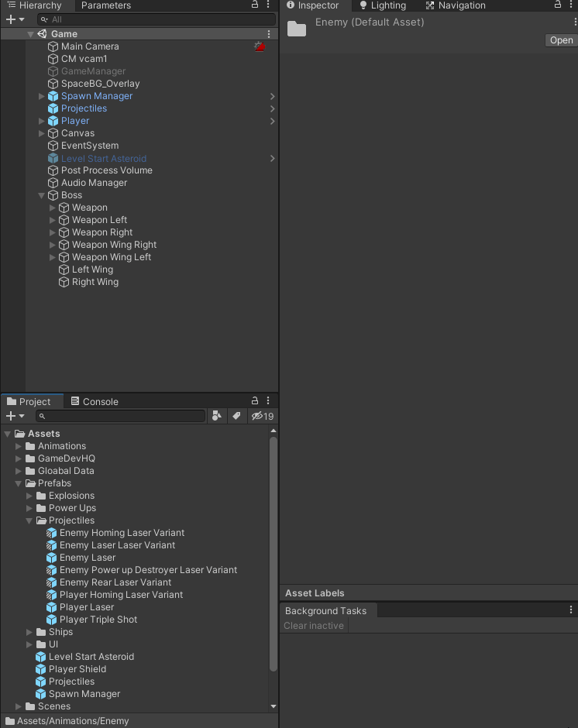578x728 pixels.
Task: Toggle hidden packages visibility showing 19
Action: (x=263, y=416)
